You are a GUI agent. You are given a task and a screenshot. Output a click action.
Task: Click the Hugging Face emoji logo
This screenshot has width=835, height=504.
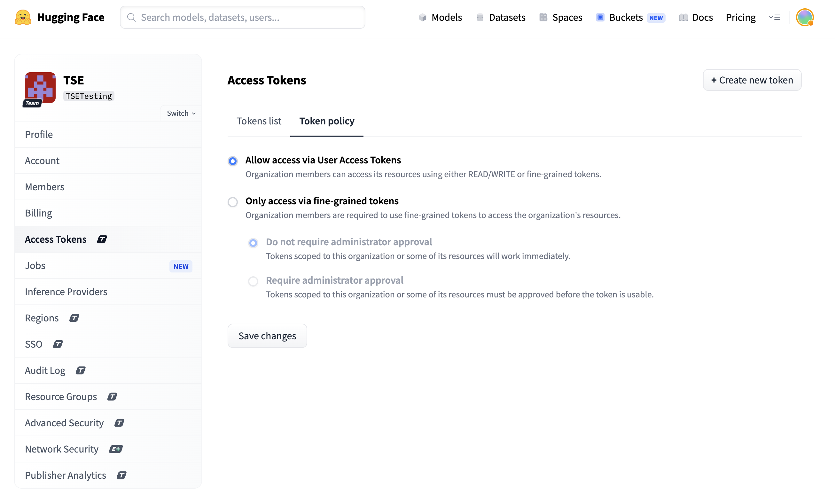tap(23, 17)
